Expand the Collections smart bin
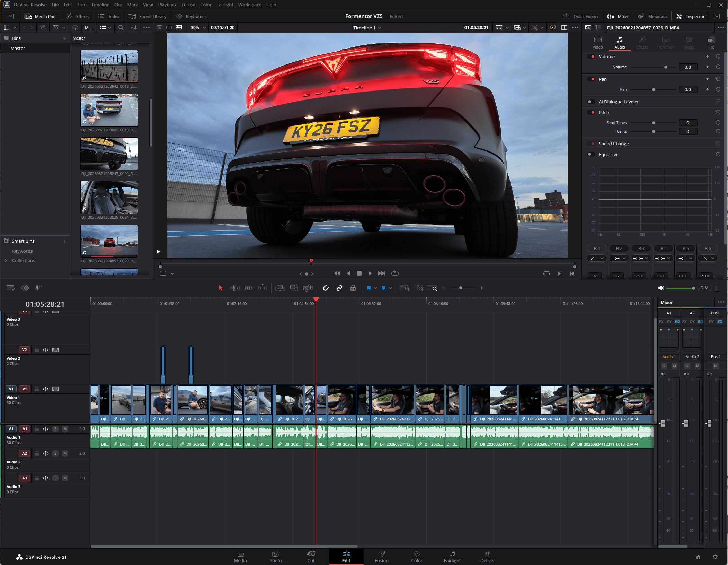Screen dimensions: 728x565 click(x=6, y=260)
